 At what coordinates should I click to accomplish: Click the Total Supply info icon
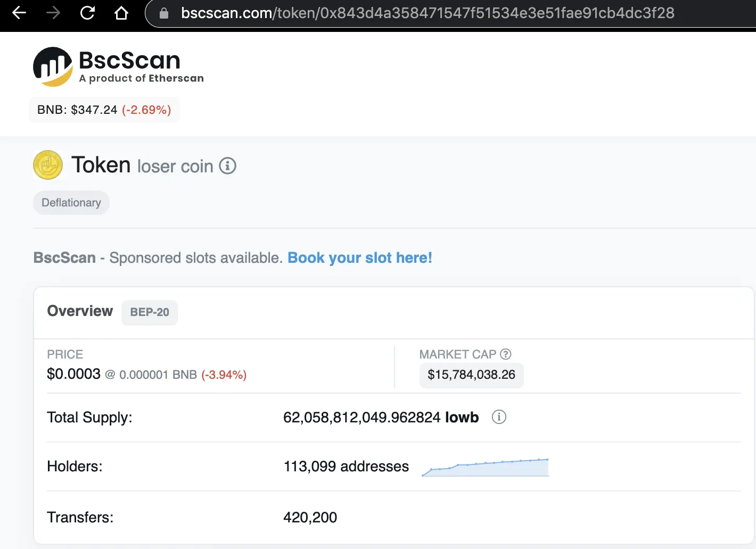coord(499,417)
